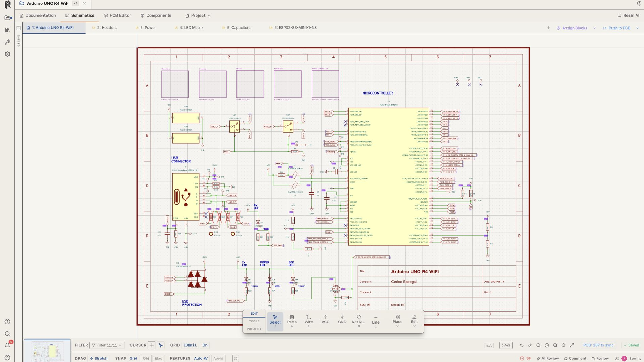The image size is (644, 362).
Task: Open settings gear in left sidebar
Action: (8, 54)
